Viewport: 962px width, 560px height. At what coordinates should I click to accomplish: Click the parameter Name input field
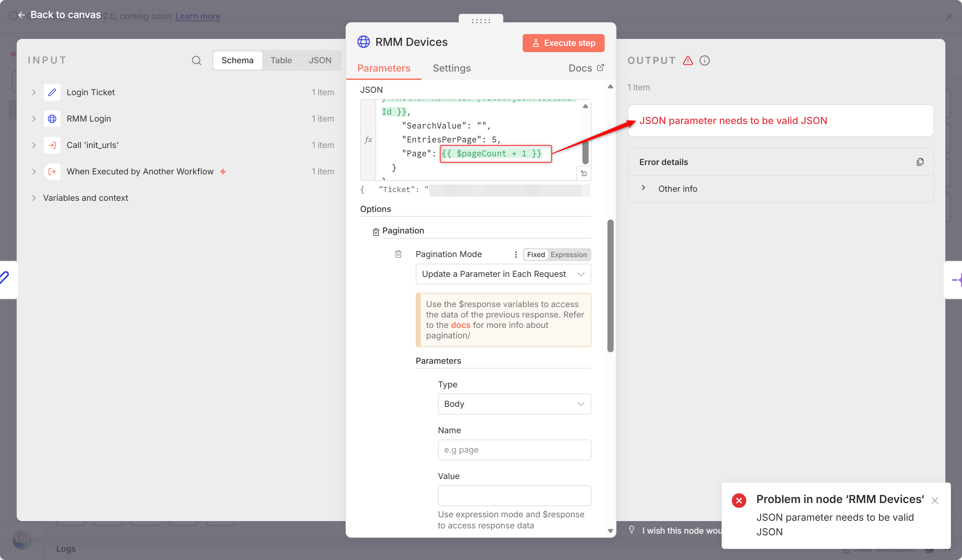pos(514,450)
